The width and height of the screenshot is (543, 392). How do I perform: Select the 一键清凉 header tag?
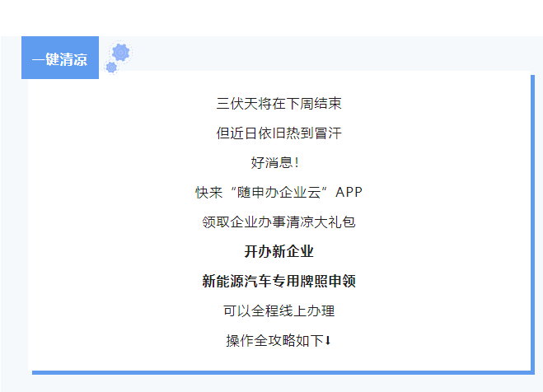tap(59, 59)
